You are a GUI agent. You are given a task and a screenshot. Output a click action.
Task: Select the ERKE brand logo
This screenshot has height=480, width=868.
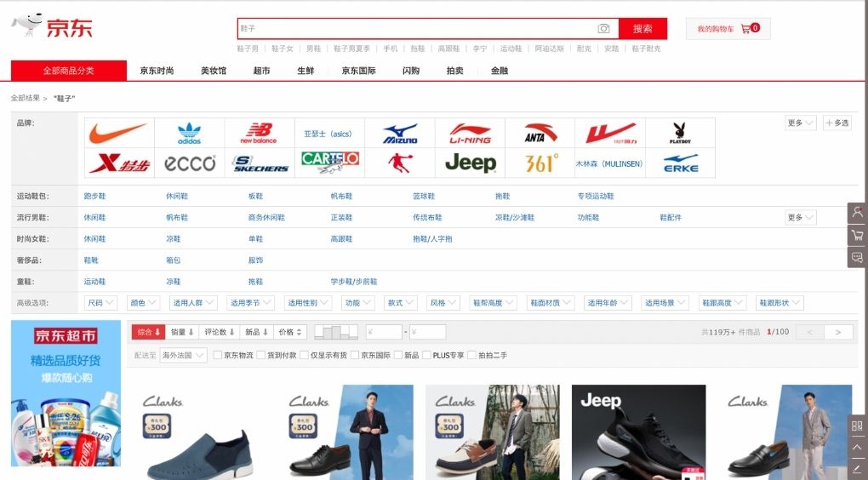click(x=680, y=163)
